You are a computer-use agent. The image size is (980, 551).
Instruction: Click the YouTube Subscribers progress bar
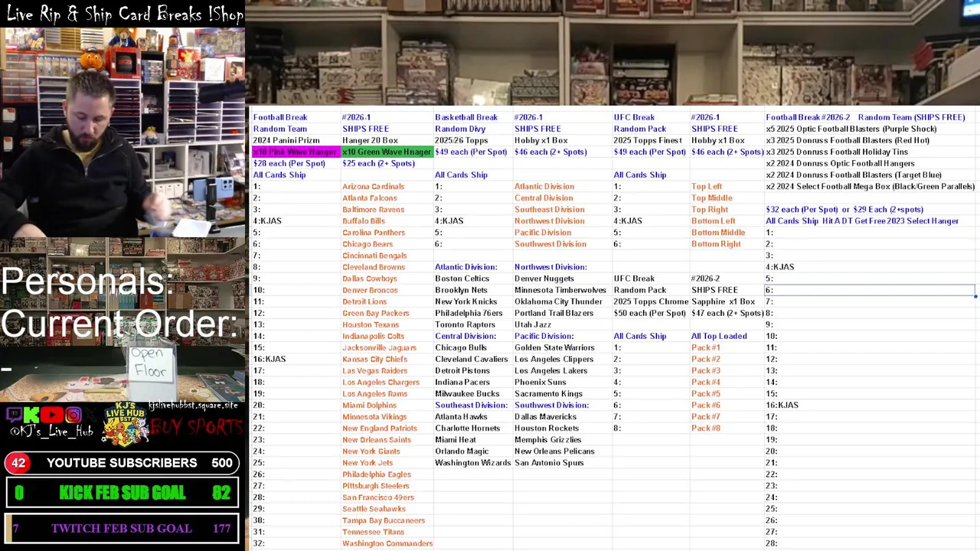coord(122,463)
